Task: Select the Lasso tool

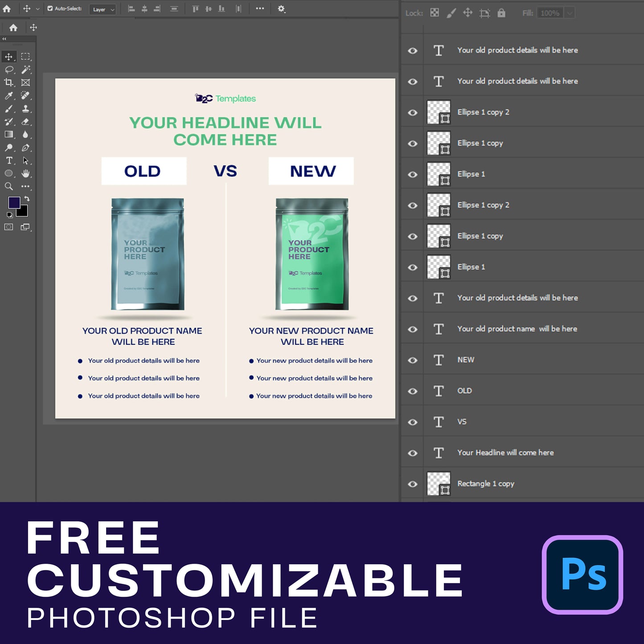Action: coord(8,70)
